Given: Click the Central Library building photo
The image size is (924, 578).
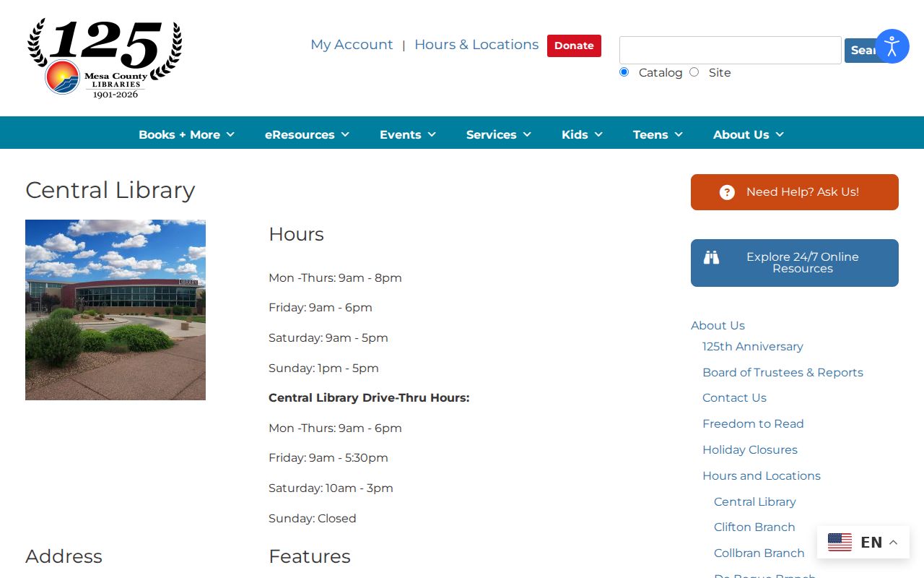Looking at the screenshot, I should [115, 310].
